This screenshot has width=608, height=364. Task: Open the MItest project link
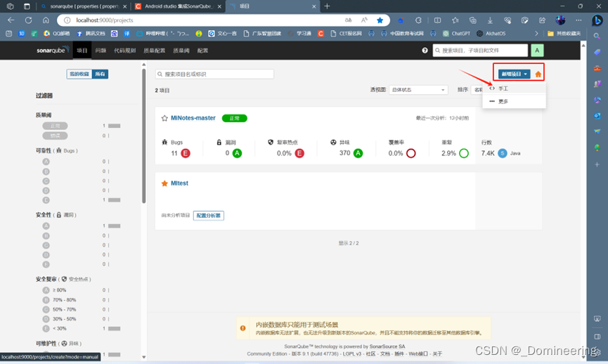coord(179,183)
